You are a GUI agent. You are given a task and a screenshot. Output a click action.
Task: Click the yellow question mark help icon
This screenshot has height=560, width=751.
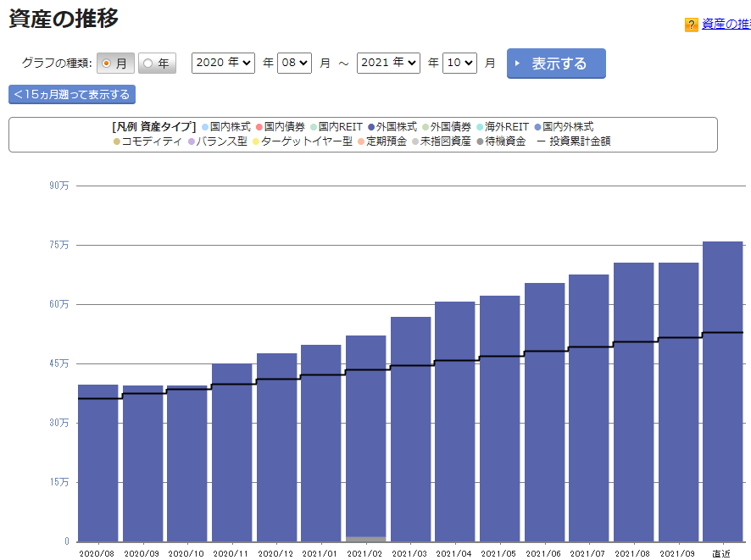click(x=691, y=25)
